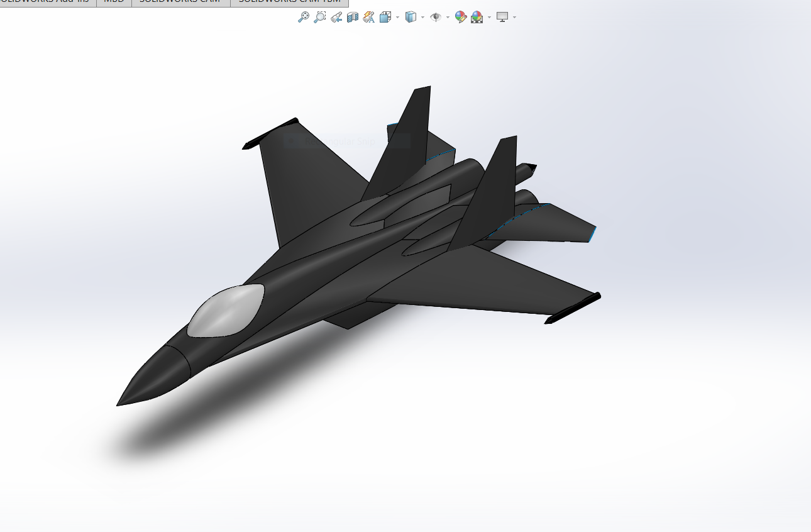Click the Display Style icon

(411, 18)
